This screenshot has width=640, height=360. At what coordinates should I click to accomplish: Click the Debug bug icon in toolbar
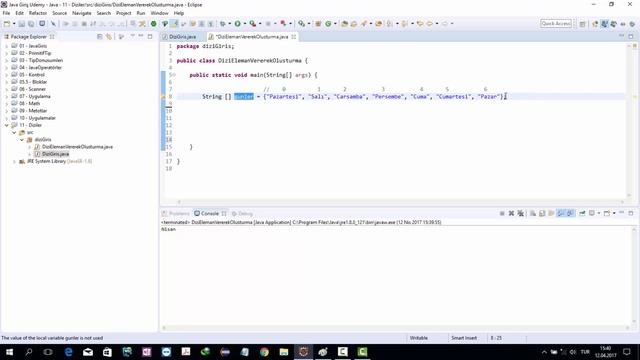223,24
